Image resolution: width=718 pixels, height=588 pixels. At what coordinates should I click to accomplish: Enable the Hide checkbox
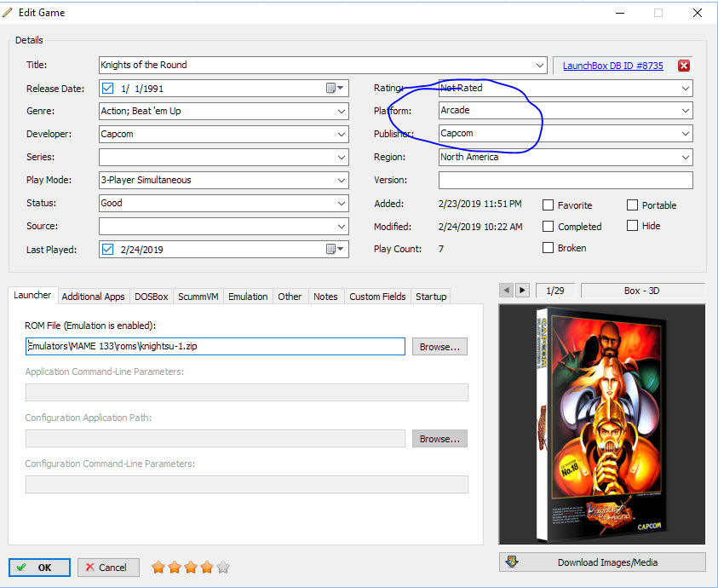[632, 226]
